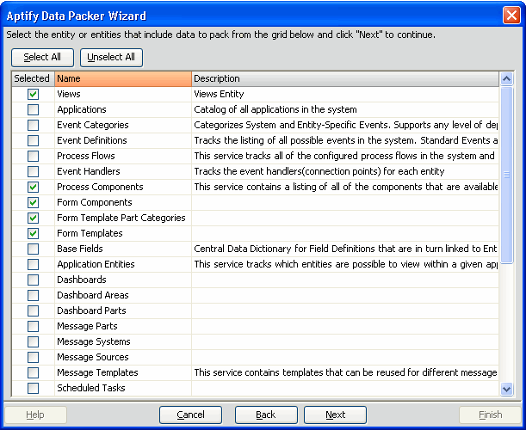Uncheck the Process Components checkbox
Screen dimensions: 528x443
coord(33,187)
